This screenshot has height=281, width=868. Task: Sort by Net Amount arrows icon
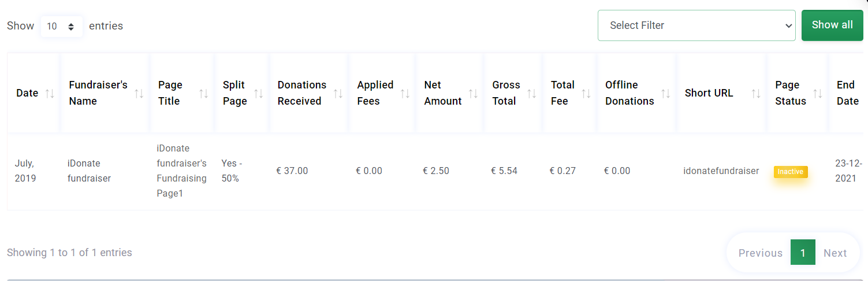[x=474, y=93]
